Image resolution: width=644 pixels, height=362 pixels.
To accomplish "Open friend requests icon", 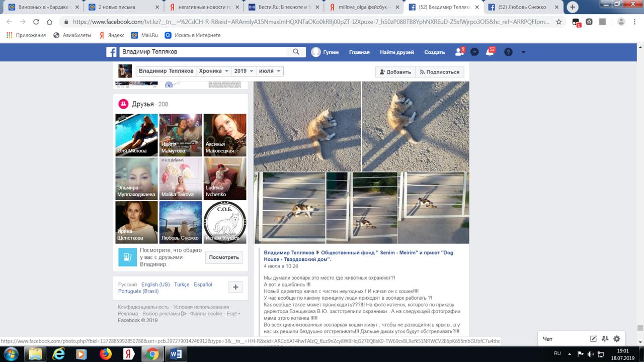I will 459,52.
